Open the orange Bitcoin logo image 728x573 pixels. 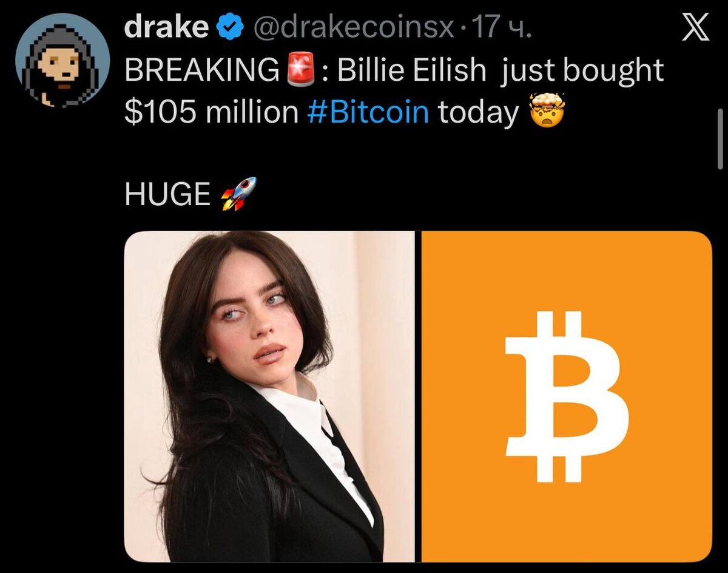(x=567, y=396)
